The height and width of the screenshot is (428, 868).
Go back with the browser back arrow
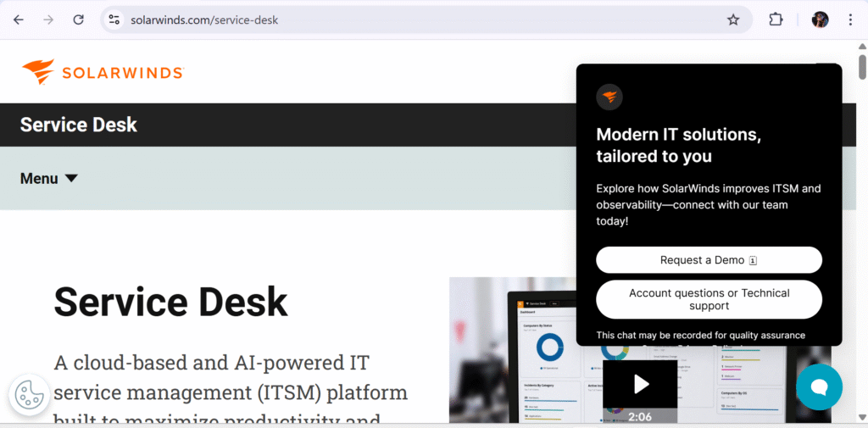click(x=19, y=20)
